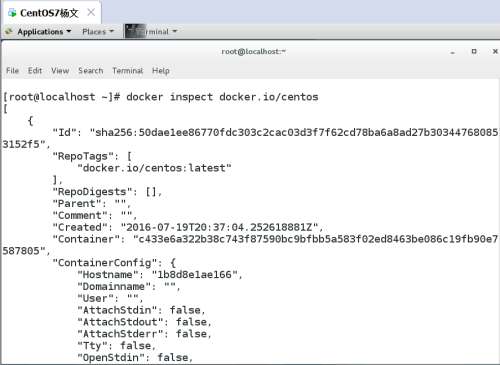Viewport: 500px width, 365px height.
Task: Click the Terminal icon in top panel
Action: point(135,31)
